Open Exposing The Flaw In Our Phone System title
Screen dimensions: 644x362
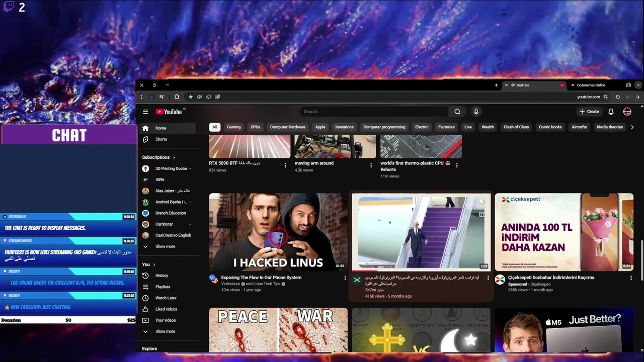point(261,278)
